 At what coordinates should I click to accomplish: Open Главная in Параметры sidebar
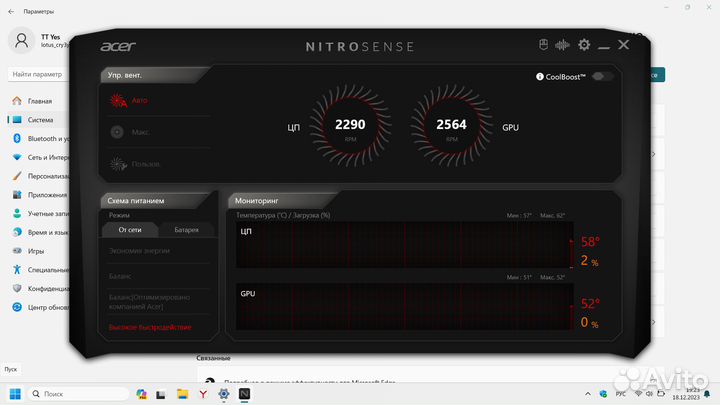(x=39, y=101)
